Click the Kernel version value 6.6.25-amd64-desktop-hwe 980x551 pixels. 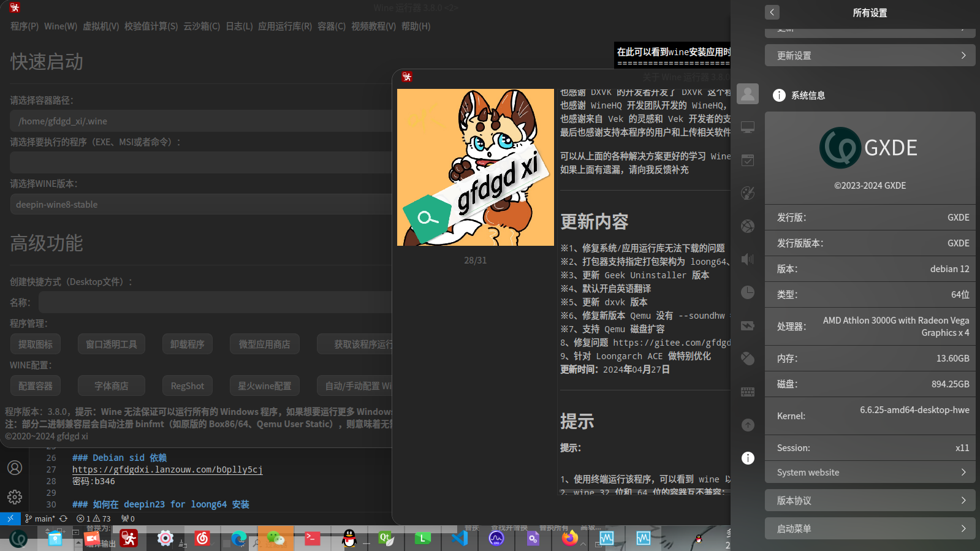(914, 409)
